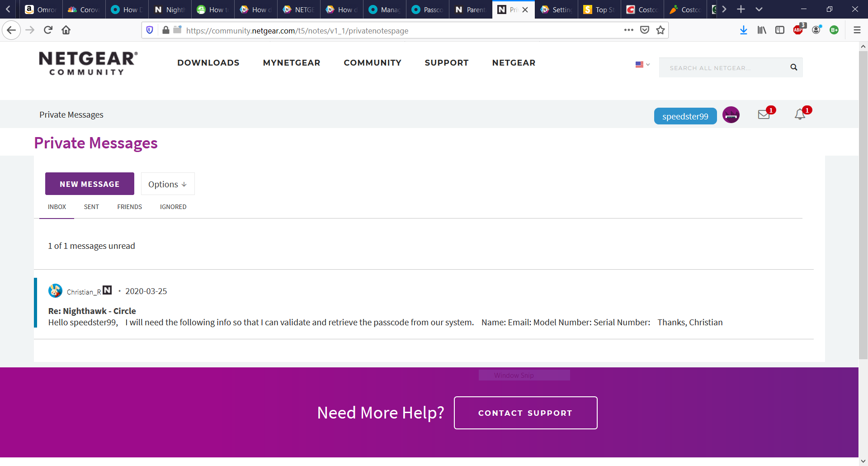Image resolution: width=868 pixels, height=466 pixels.
Task: Switch to the Passcode browser tab
Action: (x=427, y=10)
